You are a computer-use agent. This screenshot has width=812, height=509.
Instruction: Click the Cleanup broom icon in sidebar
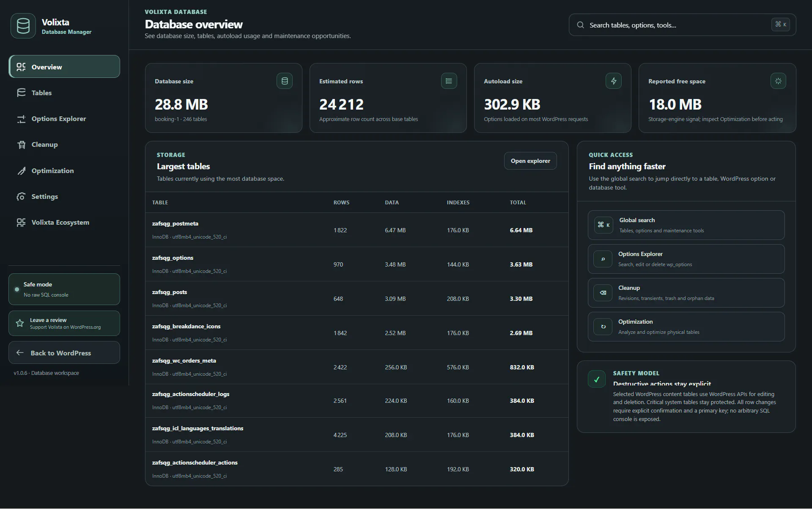pos(21,145)
